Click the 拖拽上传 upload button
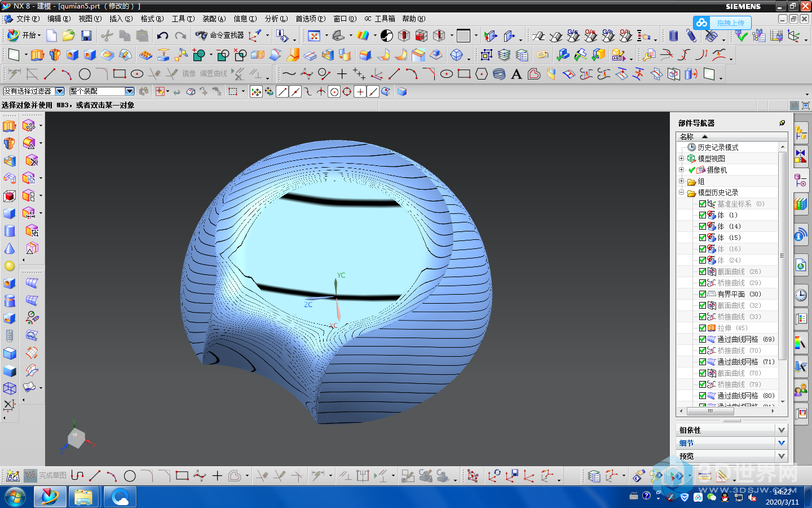This screenshot has height=508, width=812. [x=722, y=23]
